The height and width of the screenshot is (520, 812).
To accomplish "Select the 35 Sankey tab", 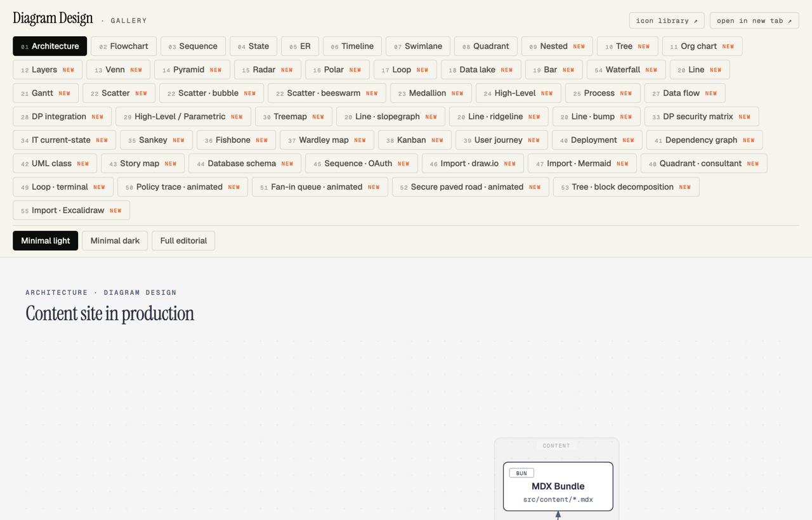I will [x=156, y=140].
